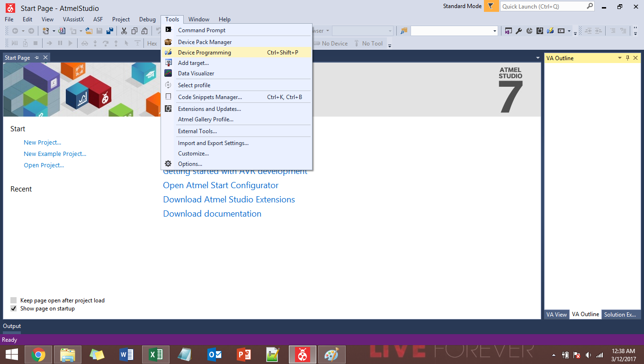Click the Extensions puzzle toolbar icon
The height and width of the screenshot is (364, 644).
pyautogui.click(x=539, y=31)
